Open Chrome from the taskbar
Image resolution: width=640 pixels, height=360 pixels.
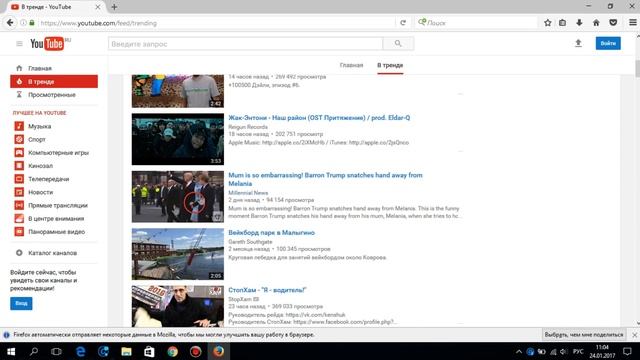pos(172,351)
